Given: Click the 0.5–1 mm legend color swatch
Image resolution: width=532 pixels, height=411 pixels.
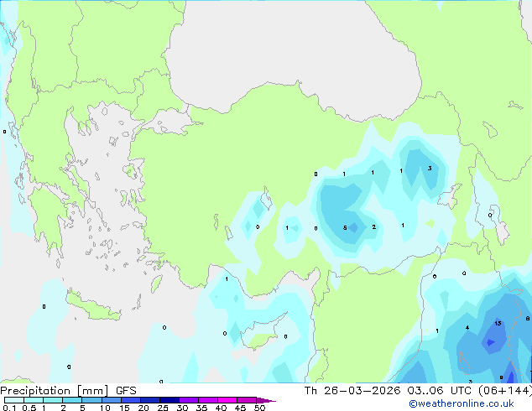Looking at the screenshot, I should (x=34, y=400).
